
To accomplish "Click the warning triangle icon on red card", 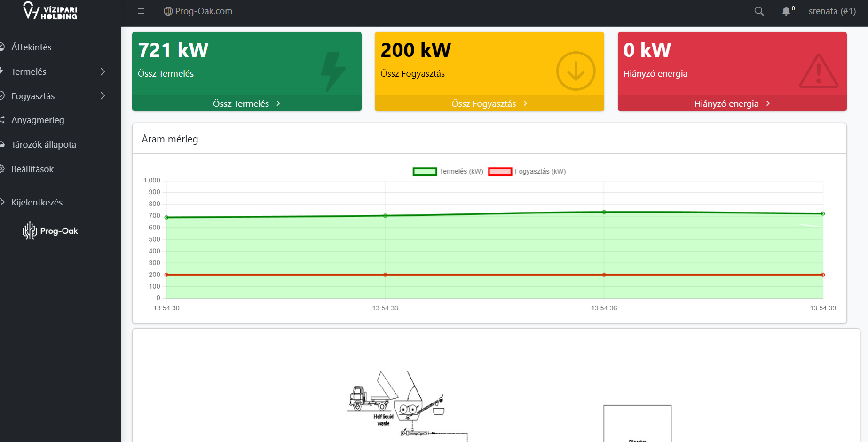I will tap(818, 72).
